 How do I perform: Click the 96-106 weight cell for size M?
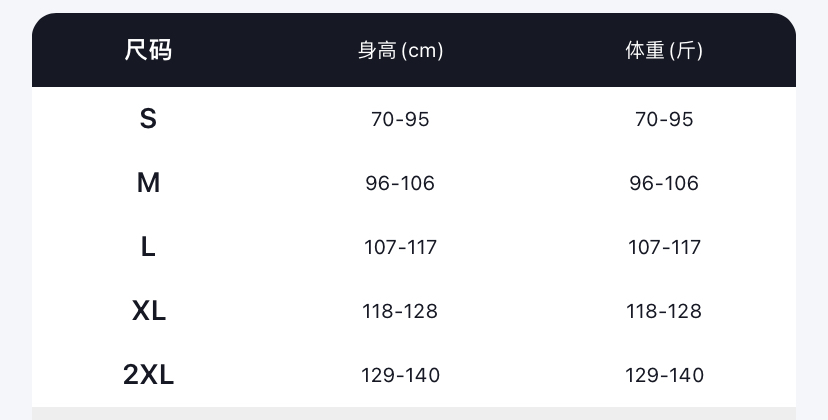click(x=664, y=183)
